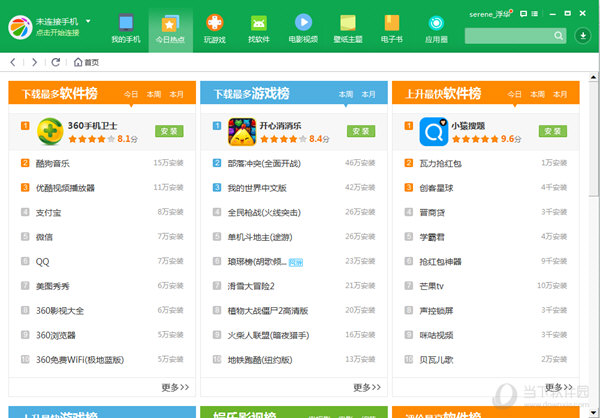Open 全民枪战(火线突击) game entry
The width and height of the screenshot is (600, 418).
[x=264, y=212]
